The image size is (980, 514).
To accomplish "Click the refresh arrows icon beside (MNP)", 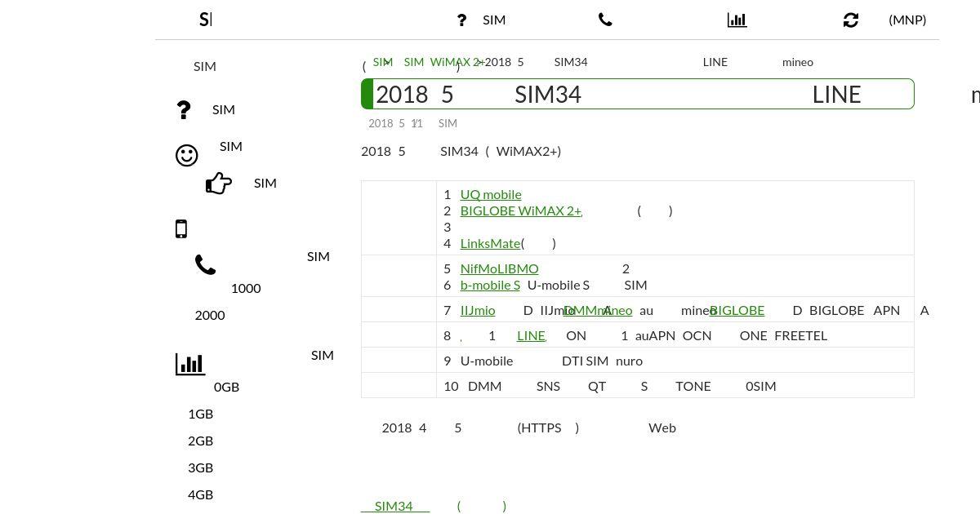I will [851, 20].
